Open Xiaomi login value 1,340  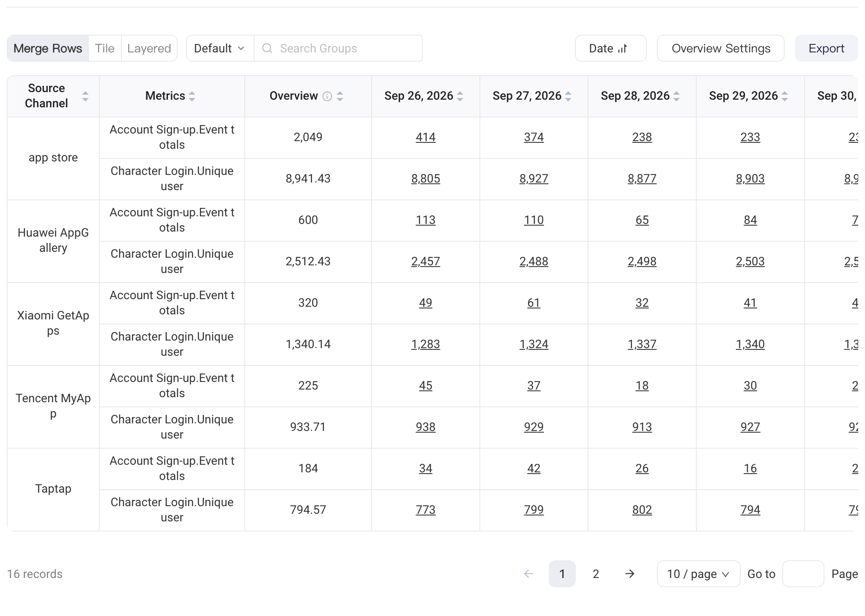[x=750, y=344]
